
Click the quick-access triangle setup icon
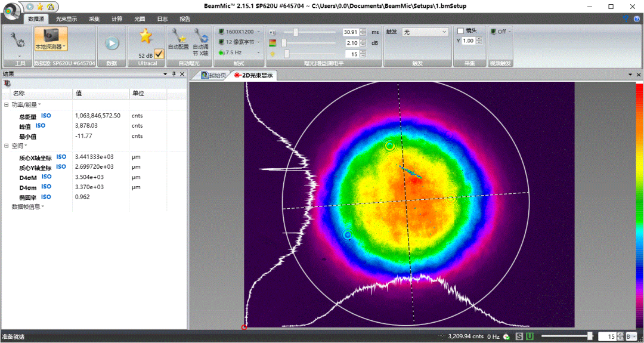pyautogui.click(x=50, y=6)
